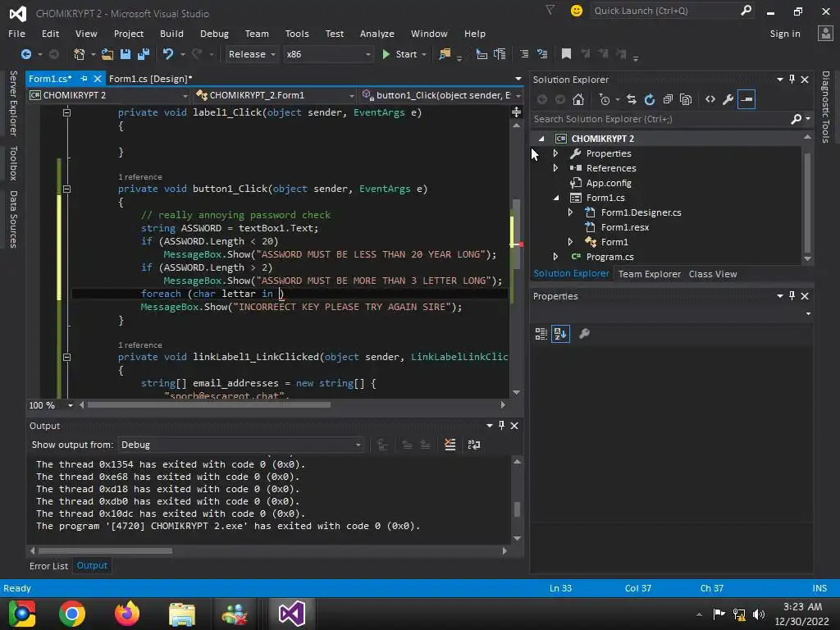Undo the last edit with the Undo icon
Screen dimensions: 840x630
(168, 54)
